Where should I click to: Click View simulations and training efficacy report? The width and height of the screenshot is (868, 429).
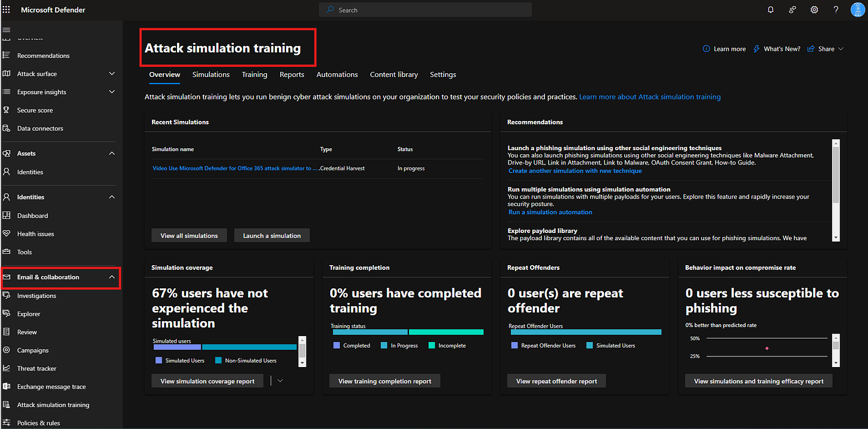[x=759, y=381]
